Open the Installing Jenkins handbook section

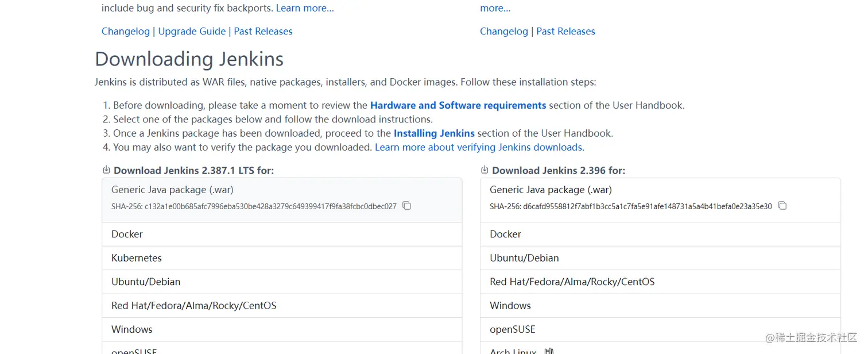point(434,133)
